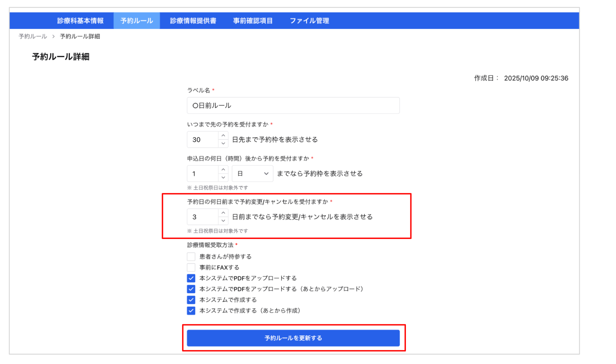Check 事前にFAXする checkbox
616x364 pixels.
(x=191, y=267)
